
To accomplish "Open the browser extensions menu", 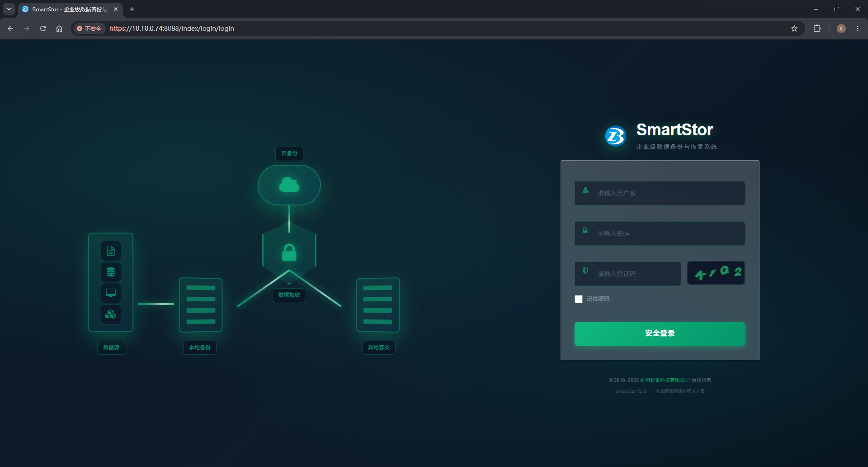I will 817,29.
